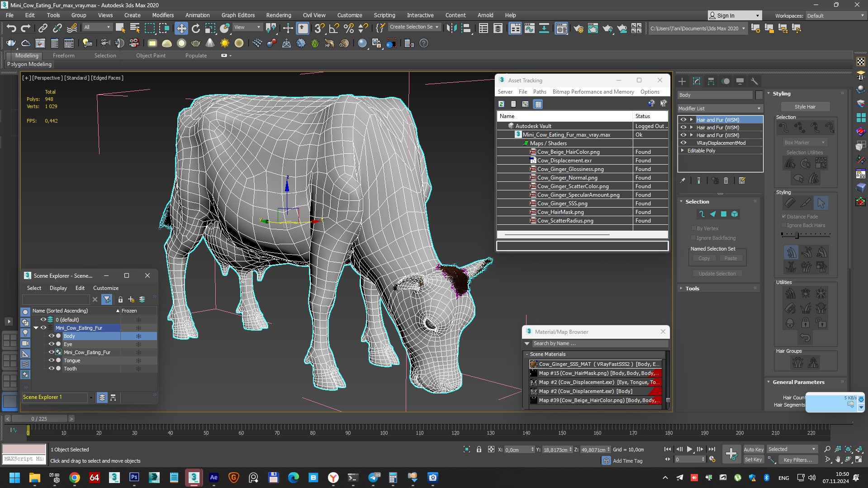
Task: Open the Hierarchy command panel tab
Action: tap(711, 81)
